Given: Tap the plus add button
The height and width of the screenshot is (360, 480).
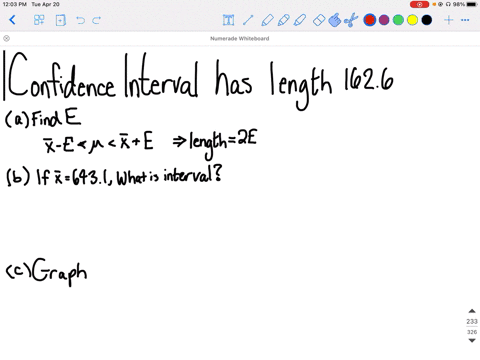Looking at the screenshot, I should 449,20.
